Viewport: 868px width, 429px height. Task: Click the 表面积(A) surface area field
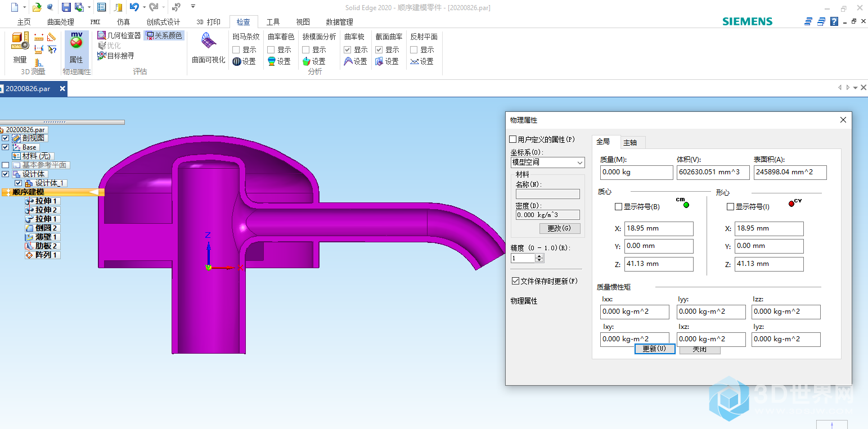pos(790,172)
